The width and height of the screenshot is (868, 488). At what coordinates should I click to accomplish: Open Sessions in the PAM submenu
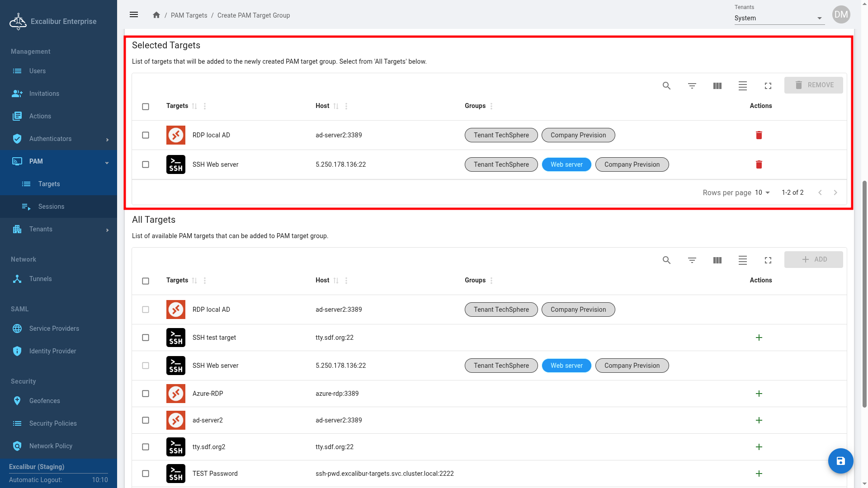51,206
